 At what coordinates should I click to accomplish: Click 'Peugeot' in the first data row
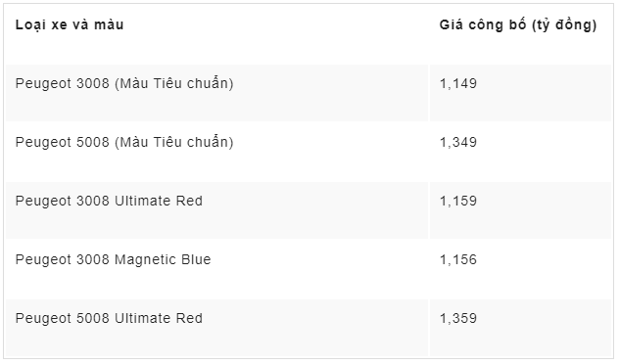(x=43, y=84)
